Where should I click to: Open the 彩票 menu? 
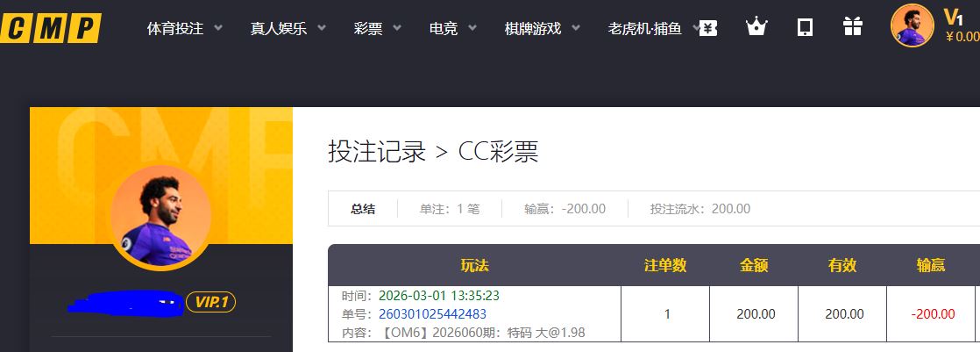click(378, 29)
